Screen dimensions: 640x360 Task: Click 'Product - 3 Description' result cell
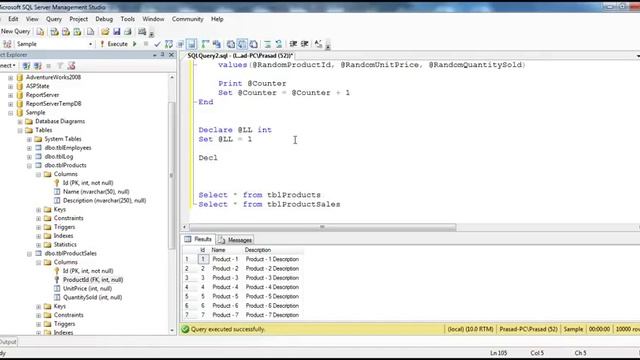(x=272, y=278)
